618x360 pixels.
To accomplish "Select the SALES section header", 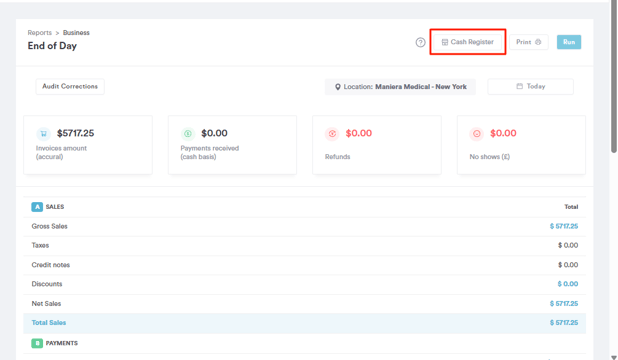I will pyautogui.click(x=55, y=207).
